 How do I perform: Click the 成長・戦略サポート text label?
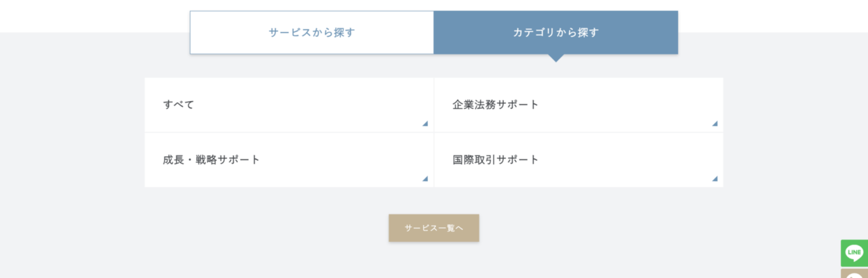pyautogui.click(x=212, y=160)
